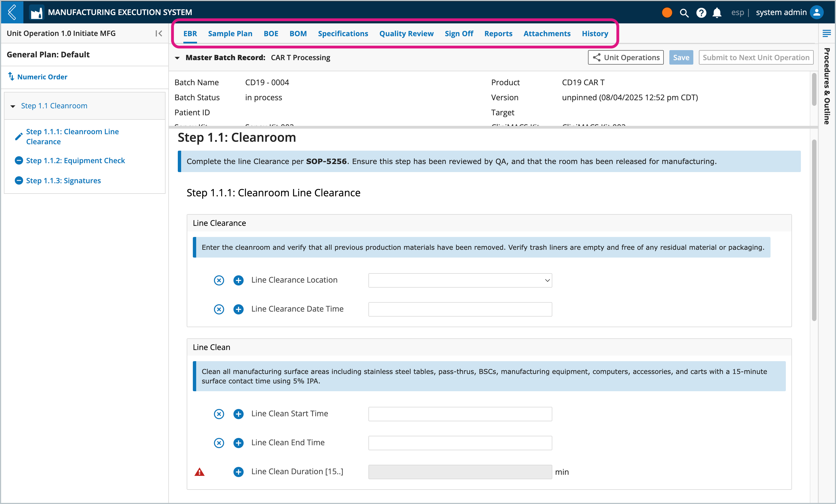Click plus icon for Line Clearance Date Time
The width and height of the screenshot is (836, 504).
pos(239,309)
